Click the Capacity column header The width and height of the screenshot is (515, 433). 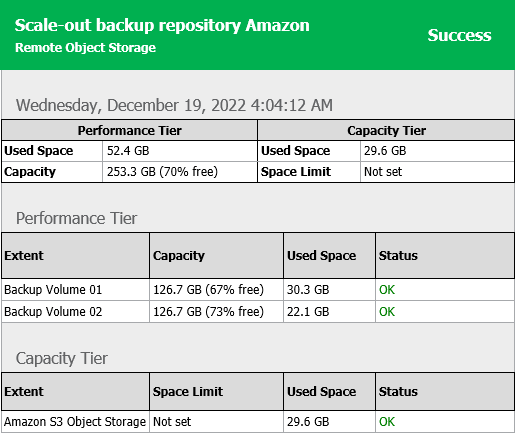click(x=216, y=256)
